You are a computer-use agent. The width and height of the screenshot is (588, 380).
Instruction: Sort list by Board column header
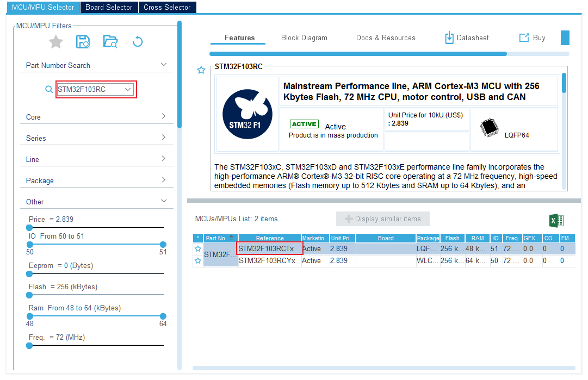386,238
